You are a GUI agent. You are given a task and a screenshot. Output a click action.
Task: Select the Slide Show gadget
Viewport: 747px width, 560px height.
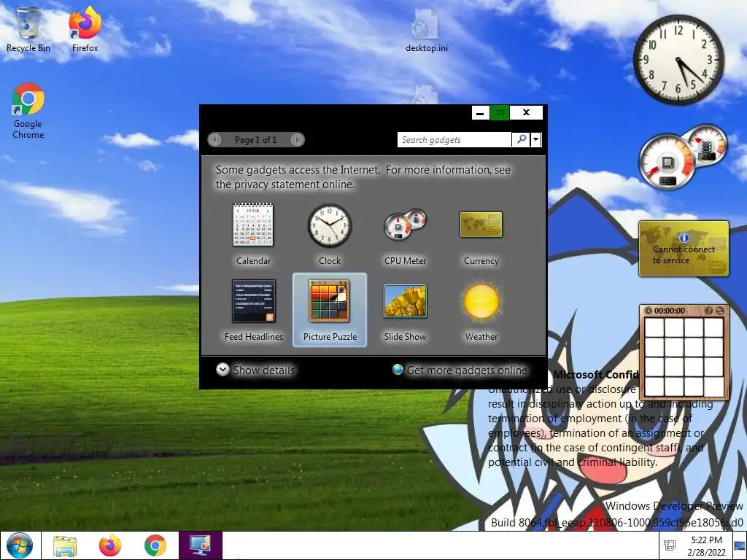(406, 301)
